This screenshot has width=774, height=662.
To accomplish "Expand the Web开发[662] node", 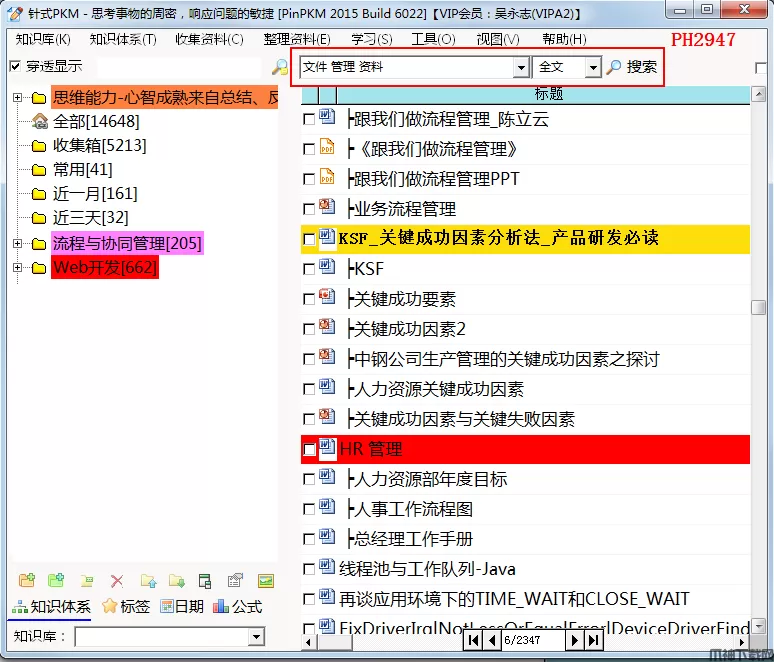I will pyautogui.click(x=17, y=267).
